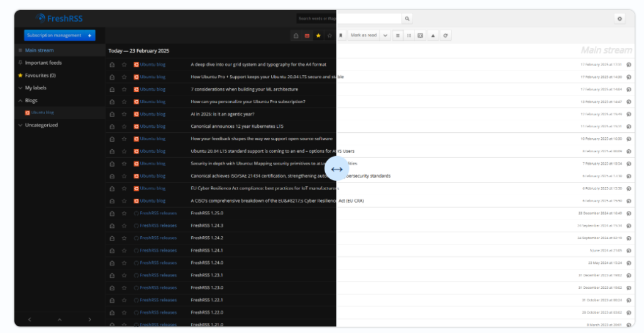Switch to the normal list view icon
The image size is (644, 333).
point(397,36)
